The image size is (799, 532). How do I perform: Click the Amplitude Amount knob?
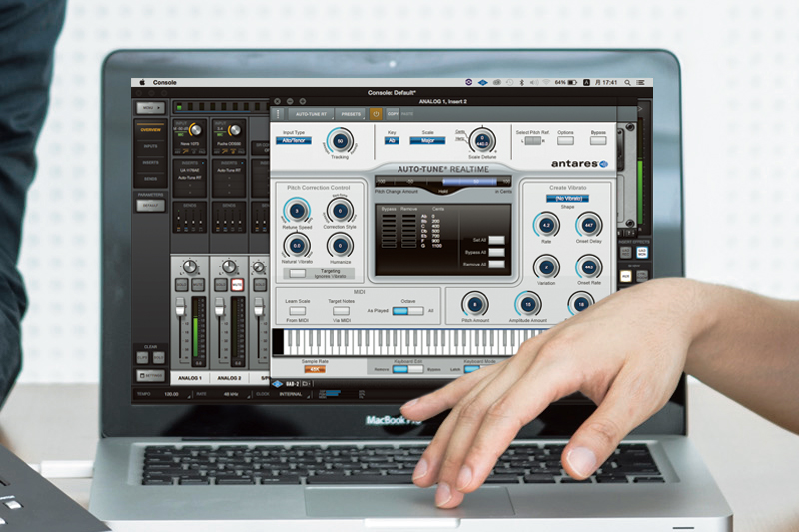pos(528,305)
